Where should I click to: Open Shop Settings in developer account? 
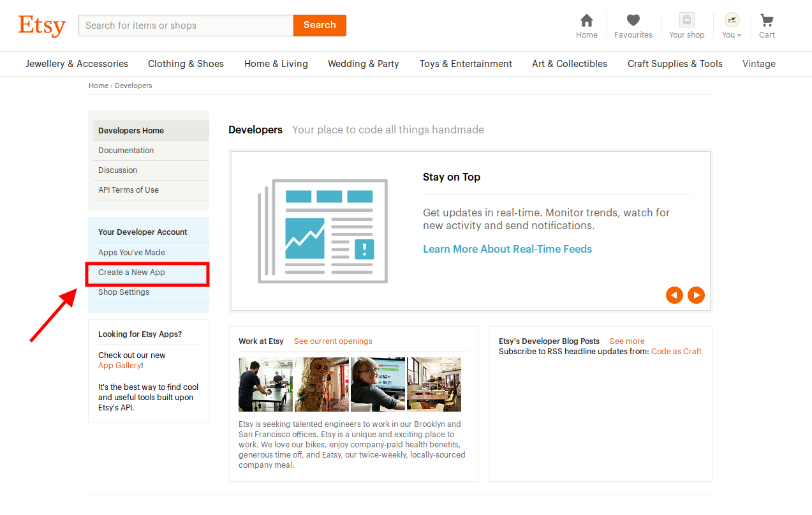click(151, 292)
